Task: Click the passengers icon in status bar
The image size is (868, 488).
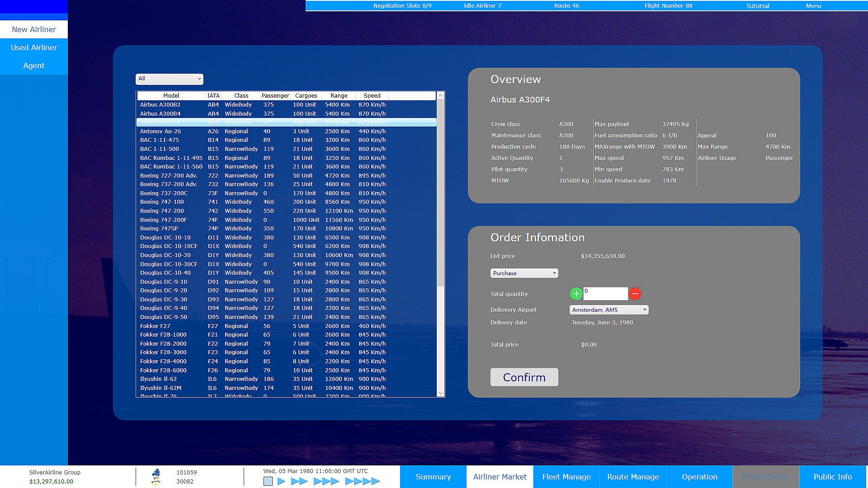Action: pos(156,473)
